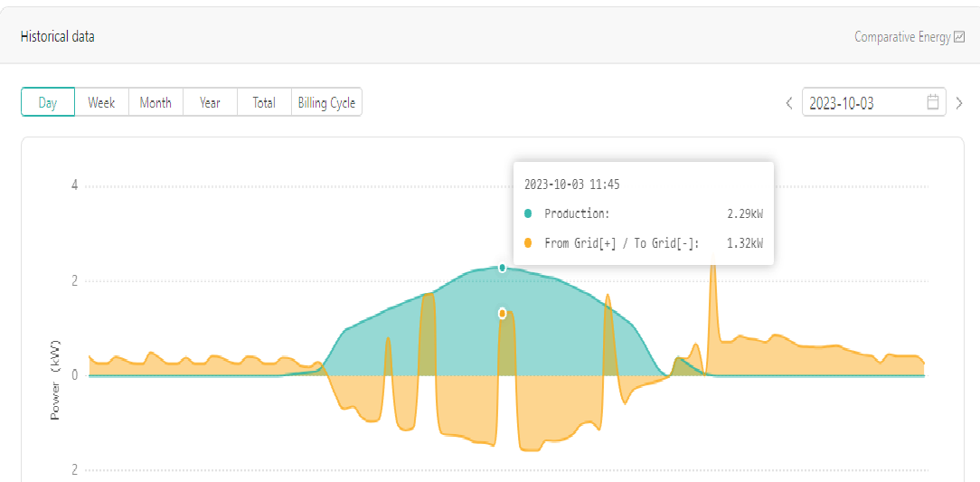
Task: Switch to the Year tab
Action: tap(210, 102)
